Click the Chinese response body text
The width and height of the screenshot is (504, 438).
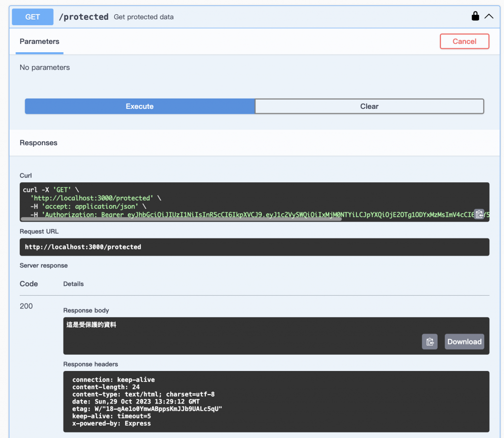click(91, 325)
